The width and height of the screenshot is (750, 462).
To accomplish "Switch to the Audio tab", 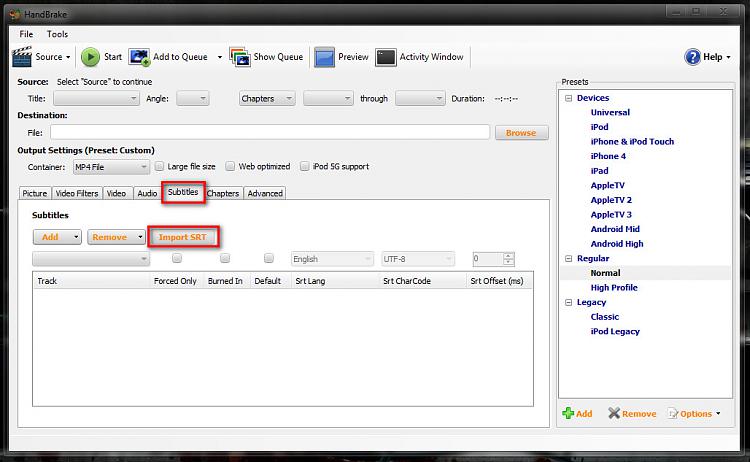I will point(147,193).
